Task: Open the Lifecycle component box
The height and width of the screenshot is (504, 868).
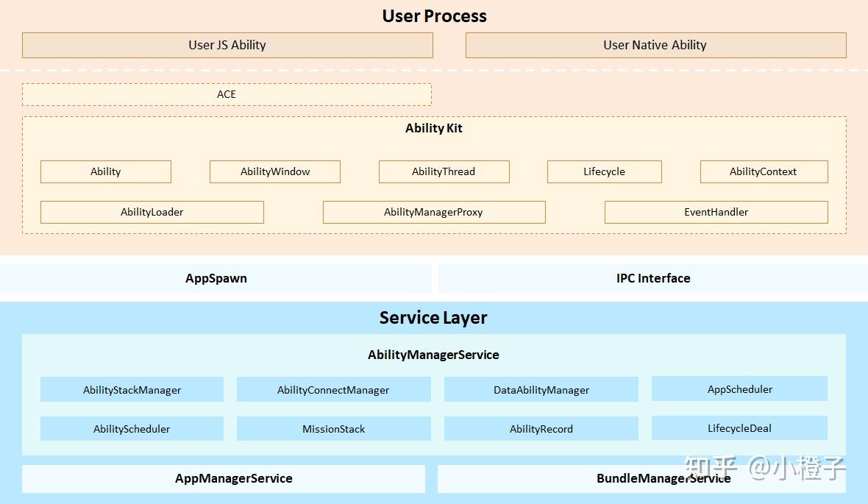Action: [x=604, y=171]
